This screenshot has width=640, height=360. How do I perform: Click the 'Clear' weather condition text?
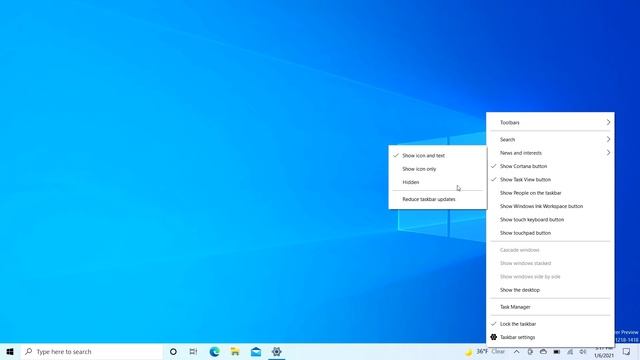(x=498, y=351)
